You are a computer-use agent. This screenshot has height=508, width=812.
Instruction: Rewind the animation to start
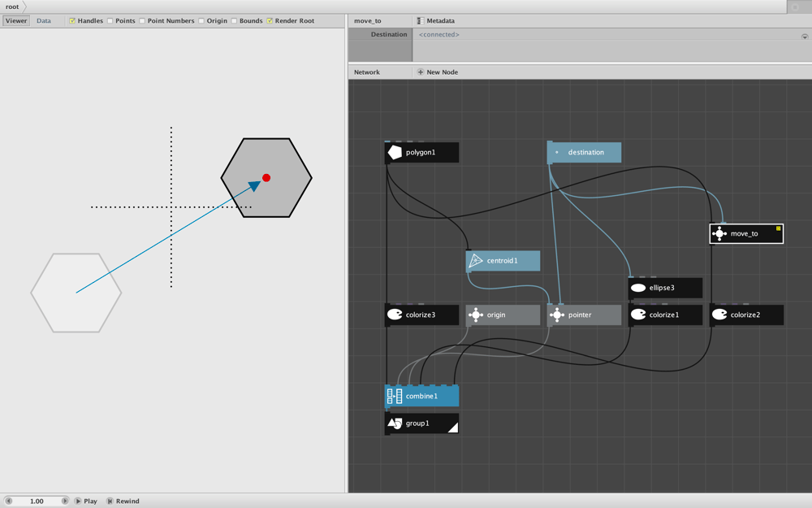pos(123,501)
